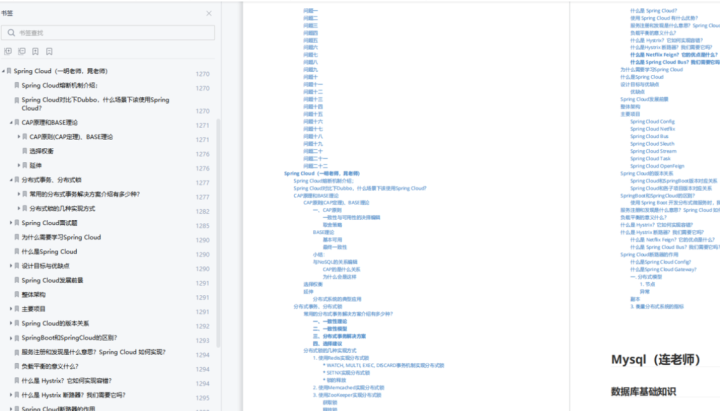Open the 选择权衡 bookmark
Image resolution: width=720 pixels, height=411 pixels.
(x=41, y=151)
